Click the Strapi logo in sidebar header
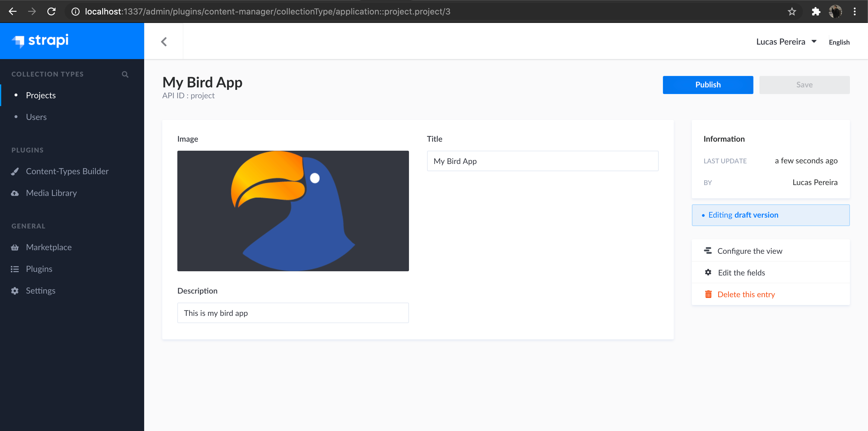This screenshot has height=431, width=868. pos(40,41)
